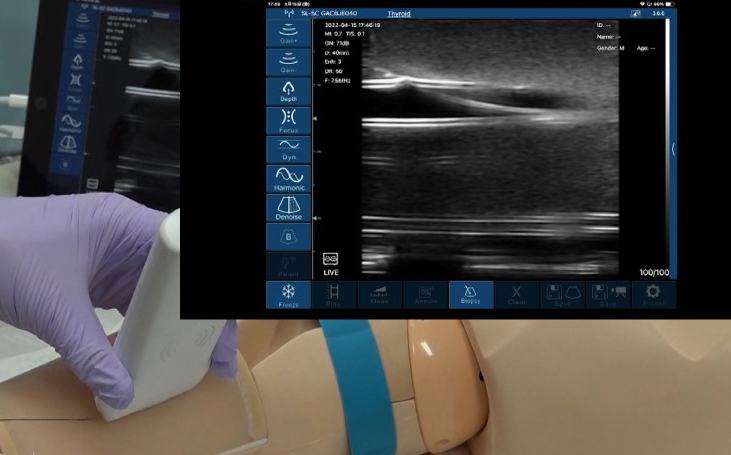Tap the Gender: M field
Viewport: 731px width, 455px height.
tap(611, 48)
